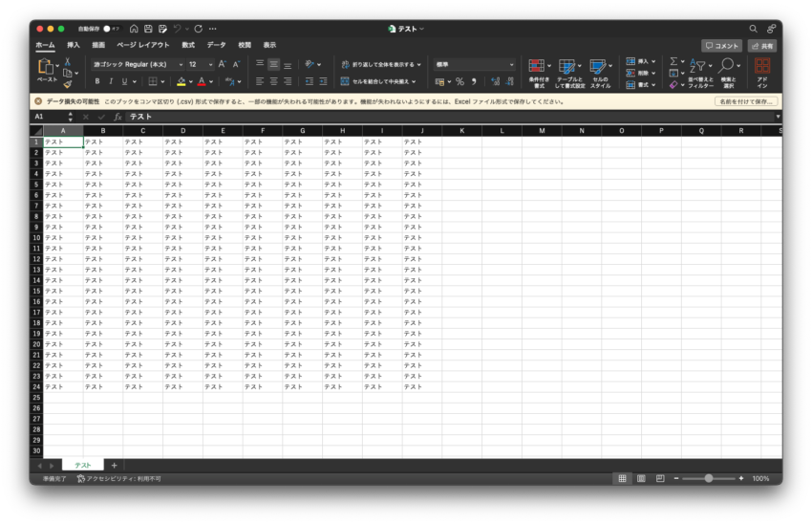Click the AutoSum sigma icon
Image resolution: width=812 pixels, height=524 pixels.
pyautogui.click(x=673, y=61)
